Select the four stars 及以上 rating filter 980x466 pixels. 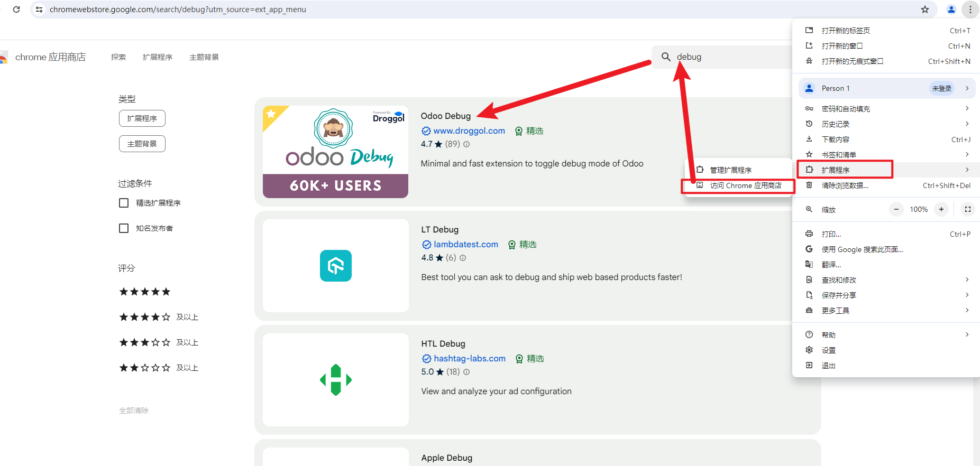[x=159, y=317]
